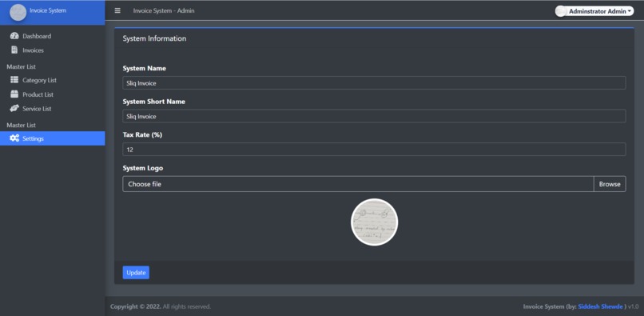
Task: Click the Tax Rate (%) label
Action: (x=142, y=134)
